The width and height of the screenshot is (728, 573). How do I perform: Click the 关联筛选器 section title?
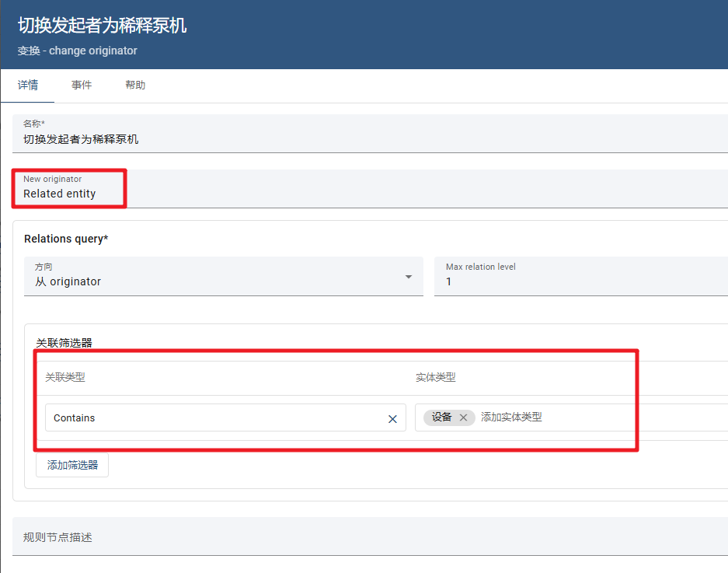coord(64,343)
